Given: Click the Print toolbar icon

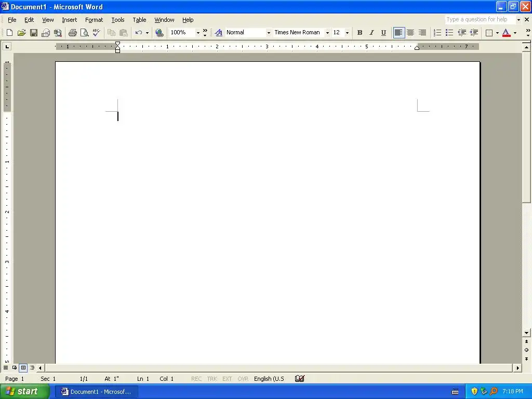Looking at the screenshot, I should [72, 33].
